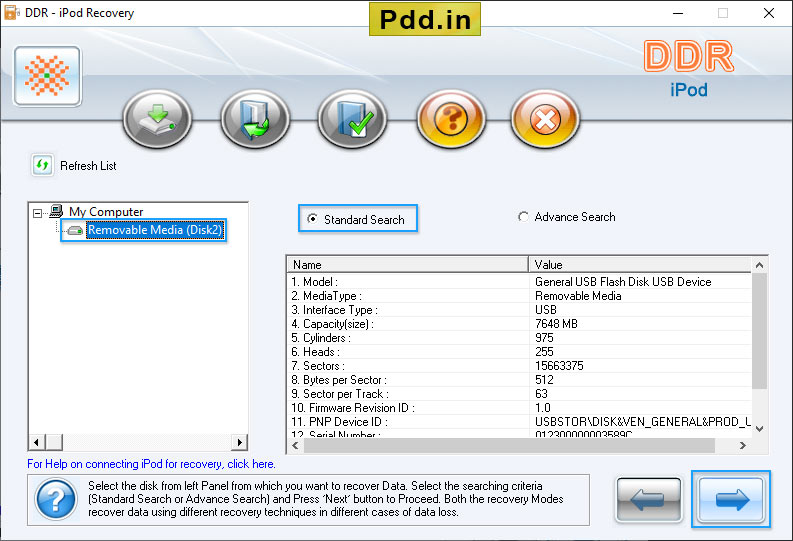Image resolution: width=793 pixels, height=541 pixels.
Task: Click the Next arrow button
Action: point(731,500)
